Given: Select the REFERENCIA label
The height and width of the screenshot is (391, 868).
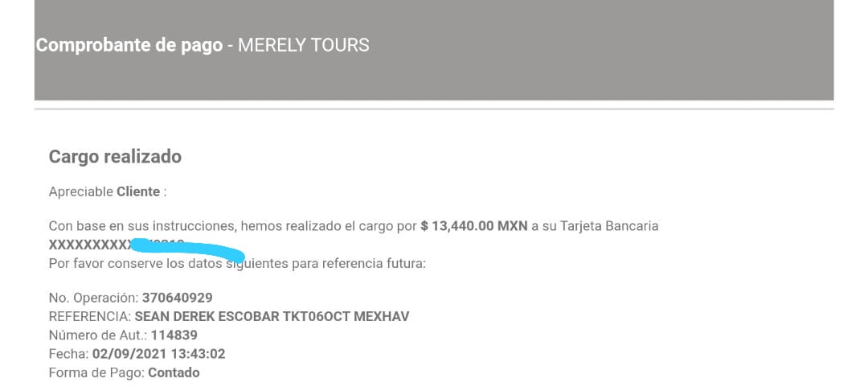Looking at the screenshot, I should click(90, 317).
